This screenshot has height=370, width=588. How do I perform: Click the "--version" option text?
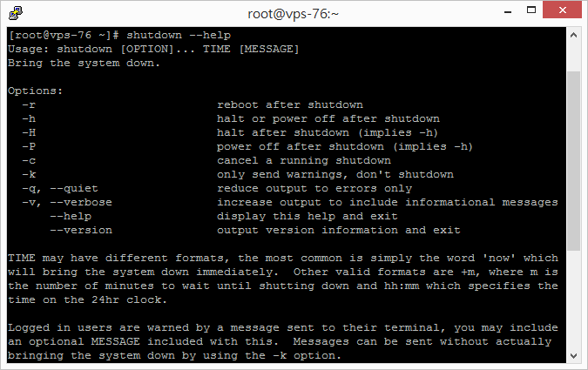[81, 230]
